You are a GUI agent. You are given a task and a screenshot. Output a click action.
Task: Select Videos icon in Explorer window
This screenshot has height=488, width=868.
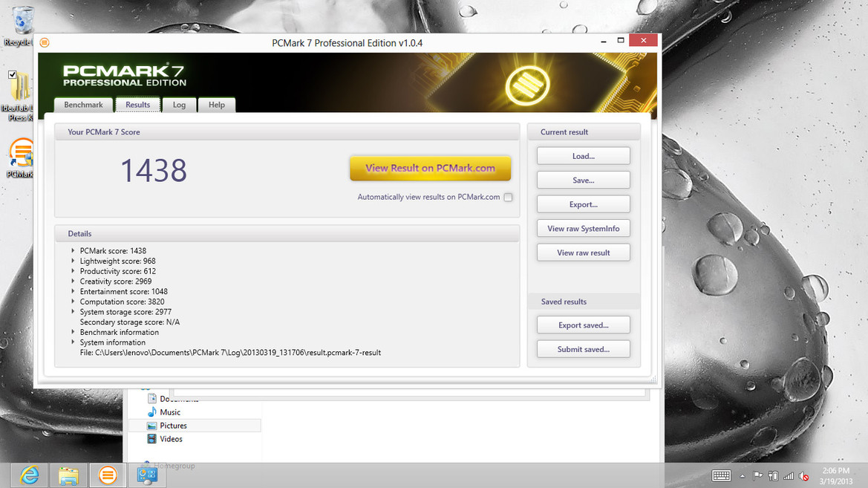tap(151, 439)
